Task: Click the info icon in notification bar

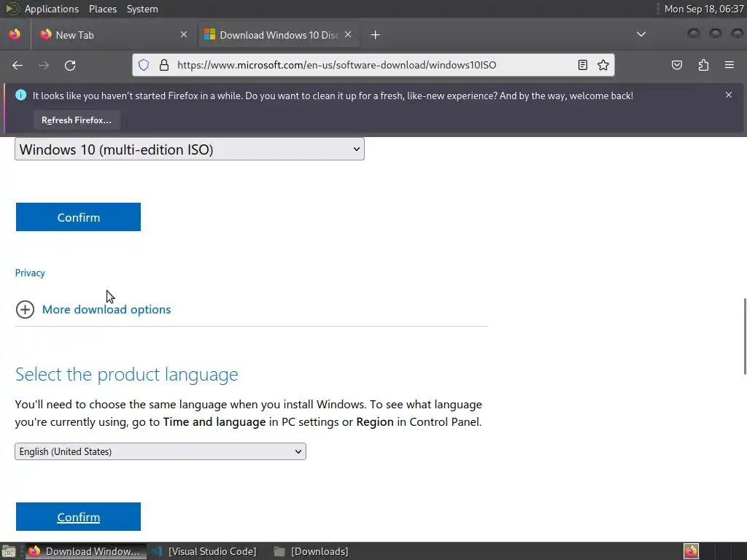Action: pos(21,96)
